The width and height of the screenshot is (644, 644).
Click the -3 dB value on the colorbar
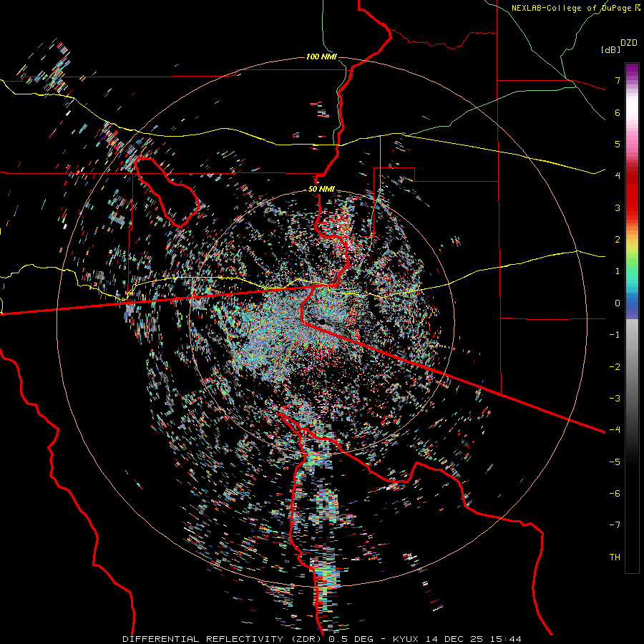(615, 398)
